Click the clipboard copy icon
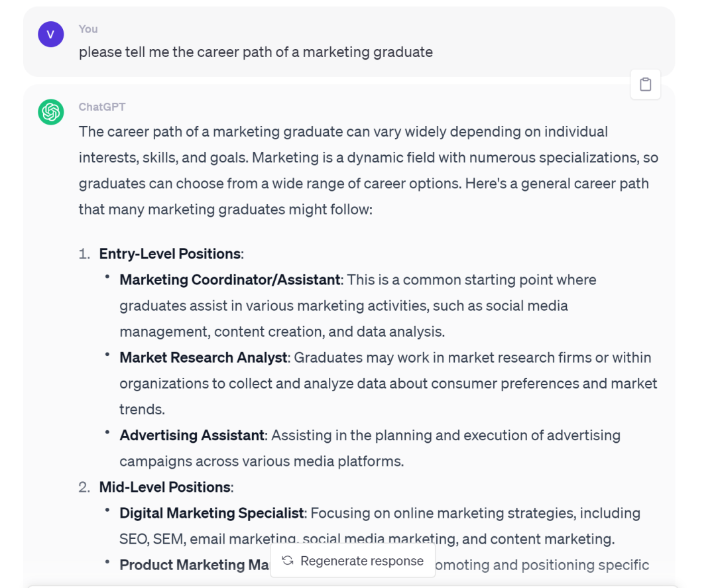716x588 pixels. pos(645,85)
